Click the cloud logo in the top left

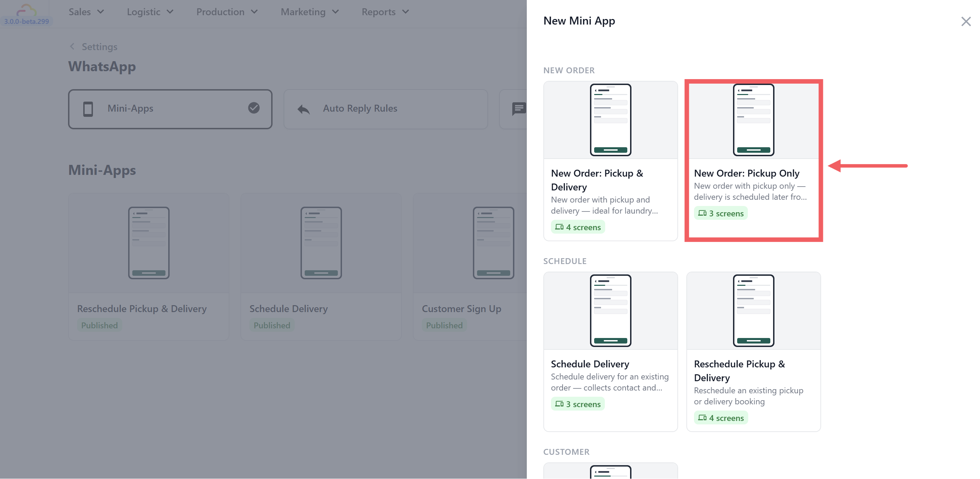[26, 10]
